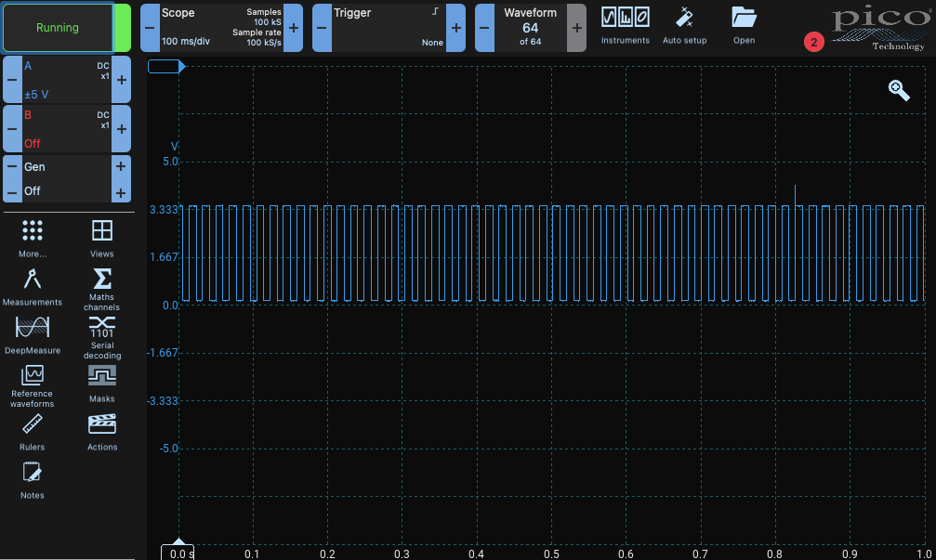This screenshot has width=936, height=560.
Task: Click upper plus on Gen panel
Action: coord(121,166)
